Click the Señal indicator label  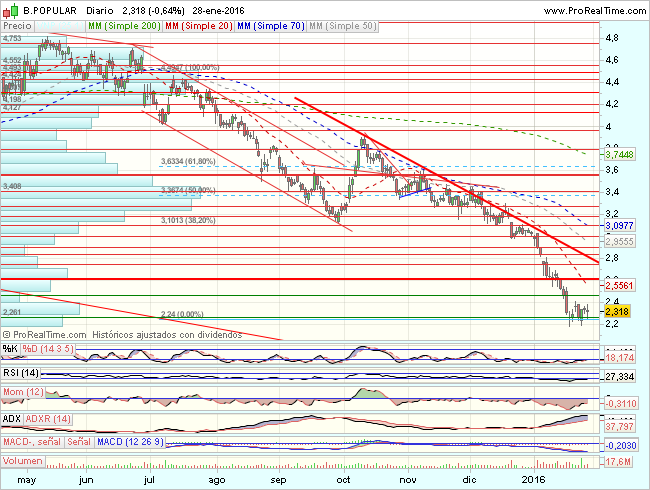coord(79,442)
